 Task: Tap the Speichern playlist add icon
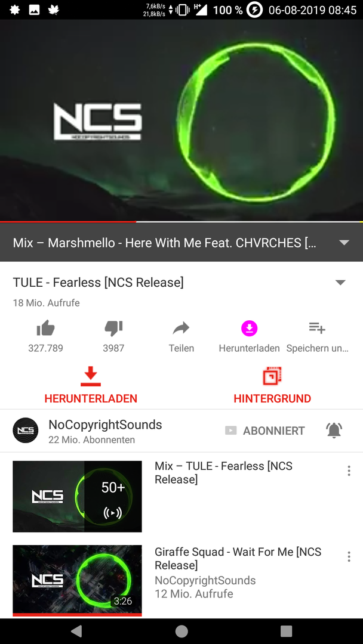click(x=317, y=328)
